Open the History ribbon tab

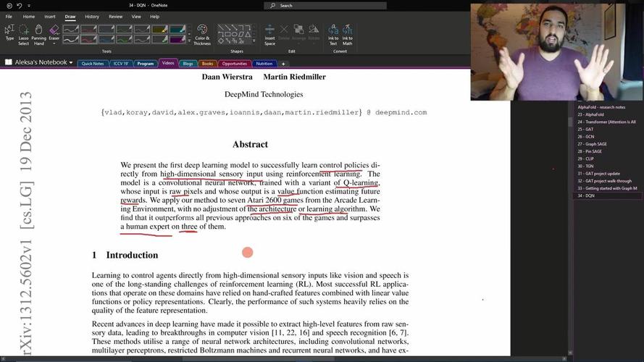click(x=92, y=17)
